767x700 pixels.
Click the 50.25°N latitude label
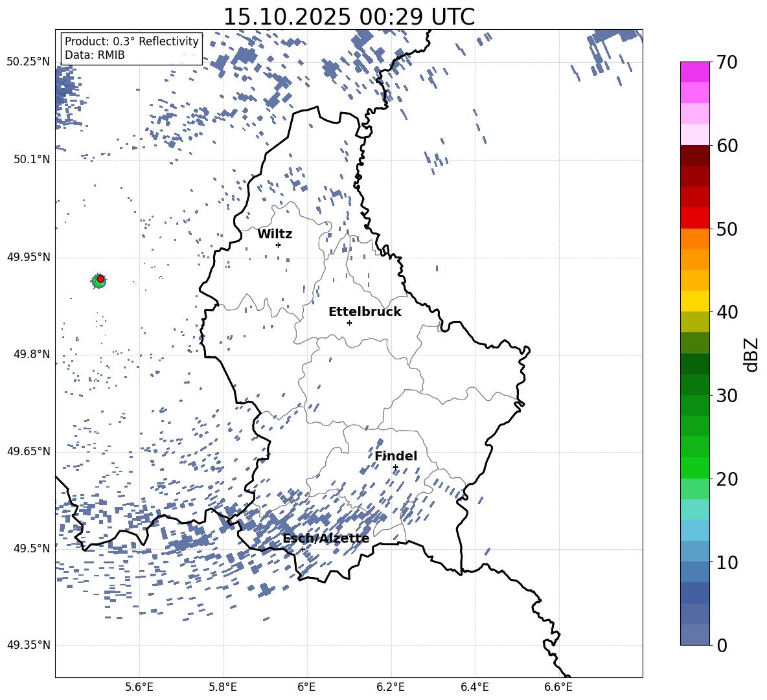pyautogui.click(x=29, y=62)
